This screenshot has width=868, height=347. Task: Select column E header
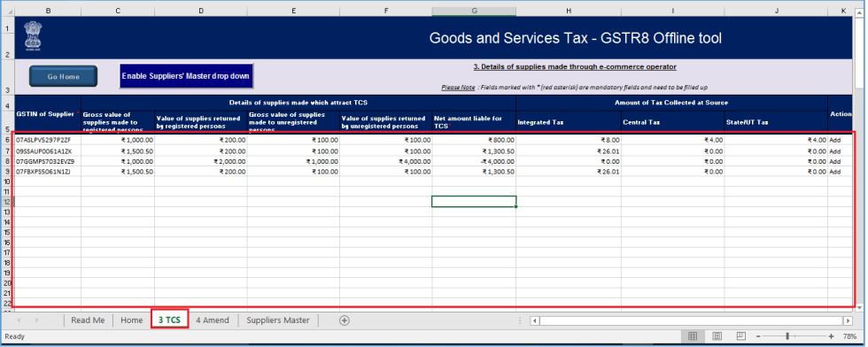pyautogui.click(x=293, y=12)
